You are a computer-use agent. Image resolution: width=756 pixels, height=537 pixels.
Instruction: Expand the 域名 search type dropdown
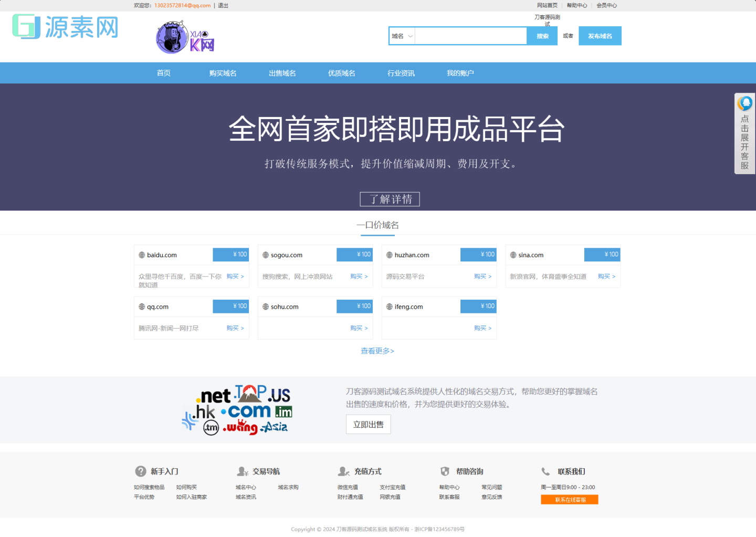tap(402, 36)
